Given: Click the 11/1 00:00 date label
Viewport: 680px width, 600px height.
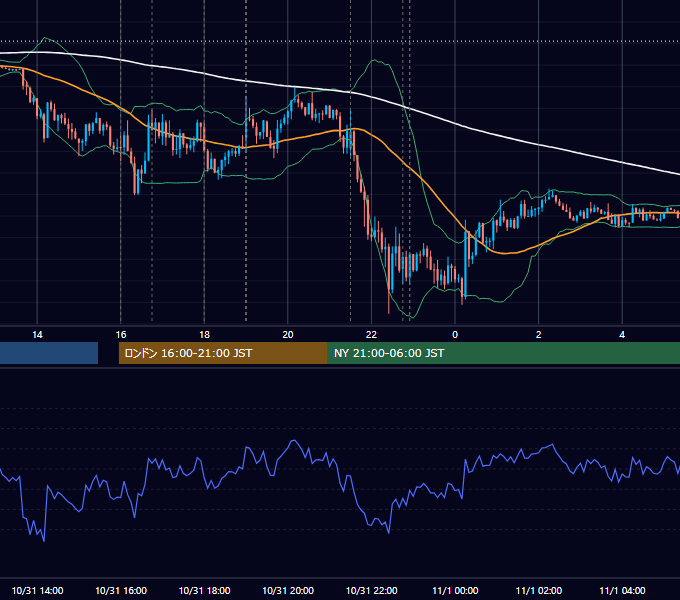Looking at the screenshot, I should (455, 590).
